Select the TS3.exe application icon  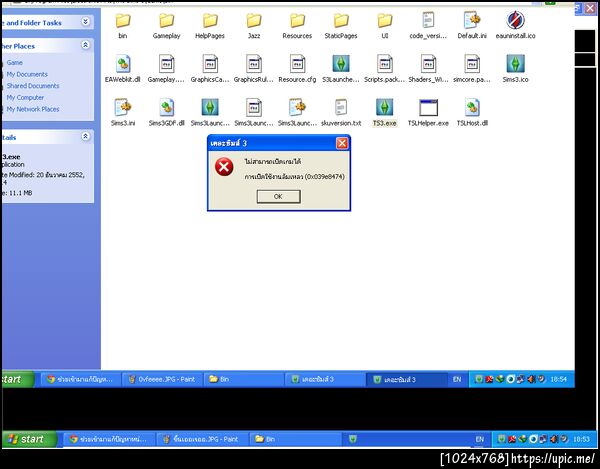coord(385,107)
